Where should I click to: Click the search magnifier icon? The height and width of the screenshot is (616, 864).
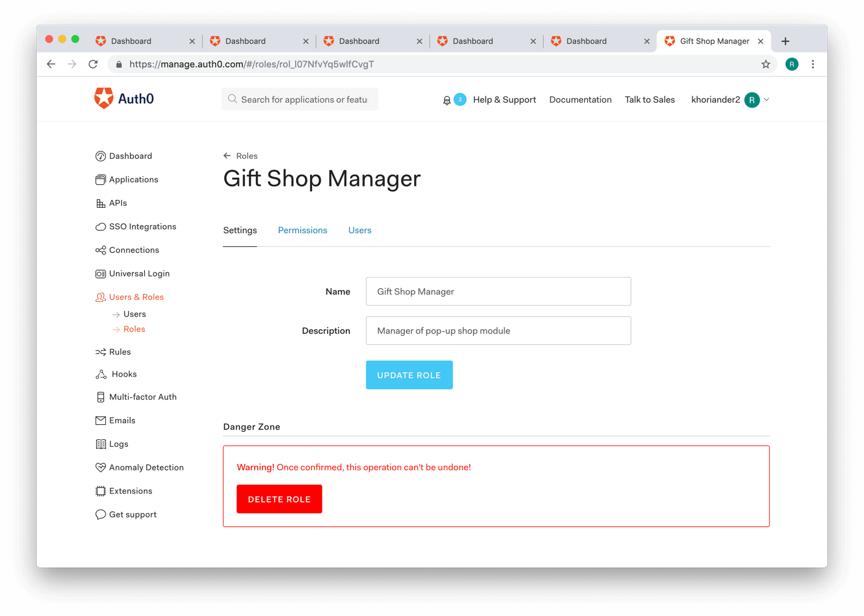pyautogui.click(x=233, y=100)
